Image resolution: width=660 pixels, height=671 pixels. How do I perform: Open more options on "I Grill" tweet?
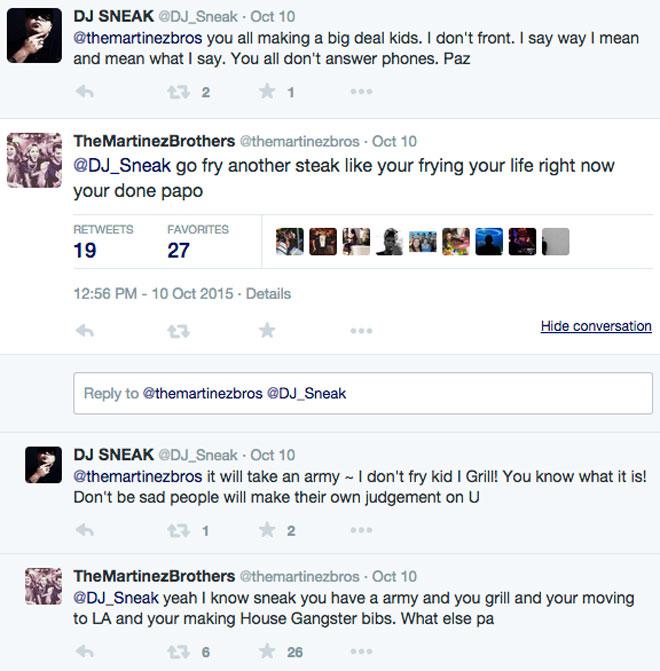click(x=361, y=530)
